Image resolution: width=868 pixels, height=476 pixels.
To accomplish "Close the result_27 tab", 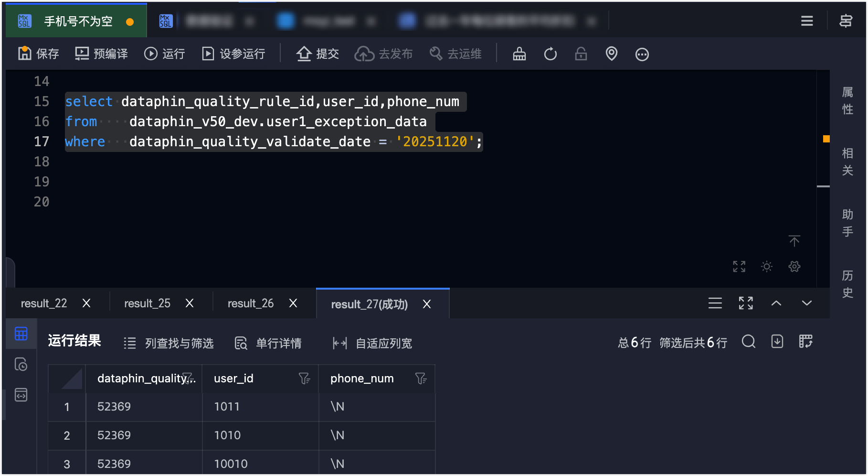I will (427, 304).
